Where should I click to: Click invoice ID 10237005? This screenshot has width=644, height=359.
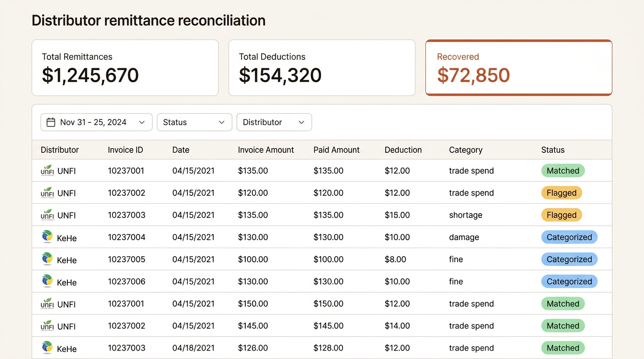[x=126, y=259]
